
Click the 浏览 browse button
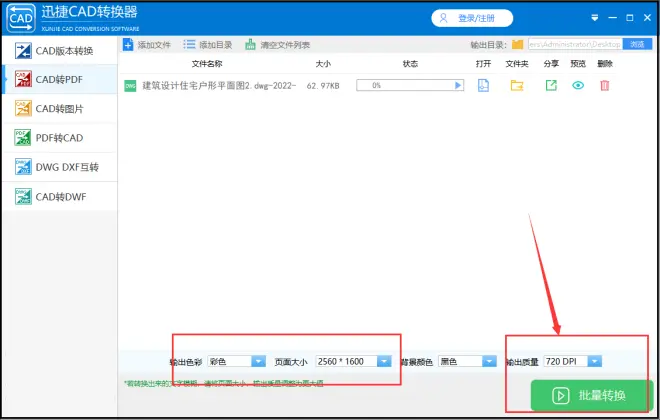tap(637, 44)
